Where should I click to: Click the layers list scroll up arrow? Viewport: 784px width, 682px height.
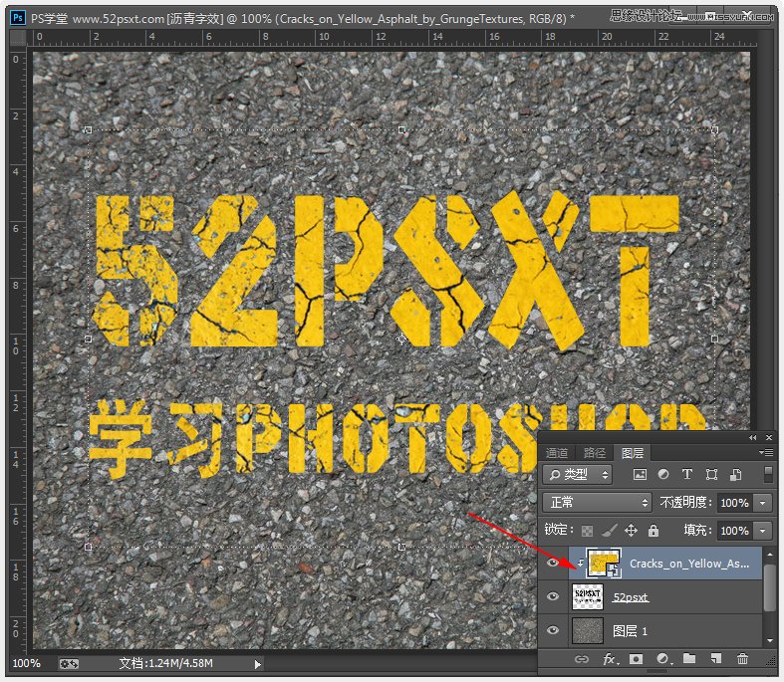pyautogui.click(x=769, y=554)
